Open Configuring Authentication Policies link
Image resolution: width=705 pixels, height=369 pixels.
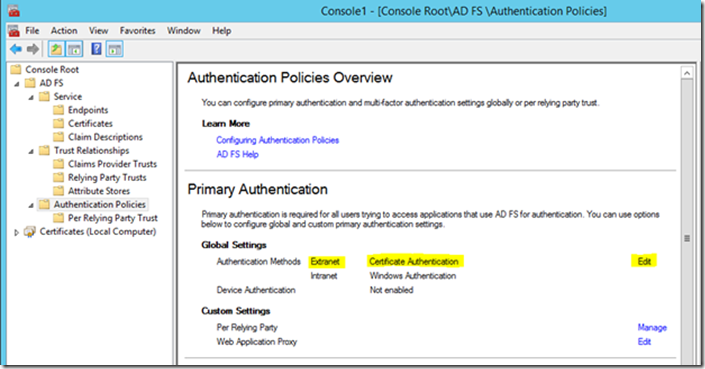click(277, 140)
